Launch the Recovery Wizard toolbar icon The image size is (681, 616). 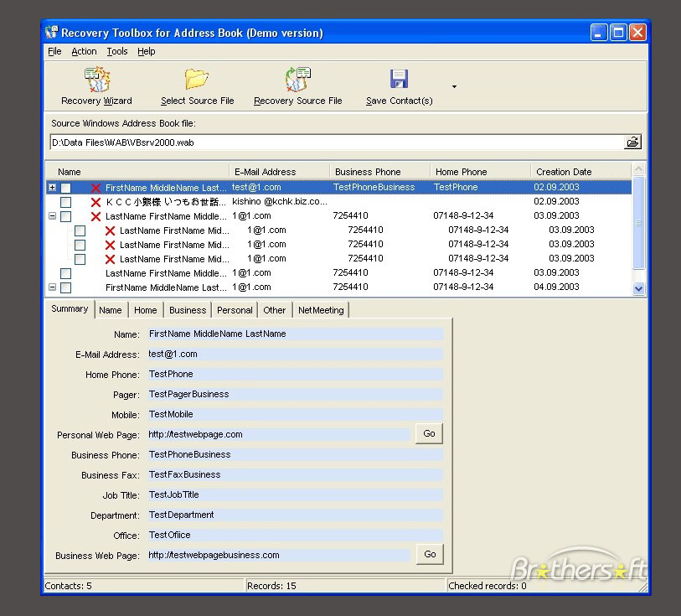click(x=97, y=80)
